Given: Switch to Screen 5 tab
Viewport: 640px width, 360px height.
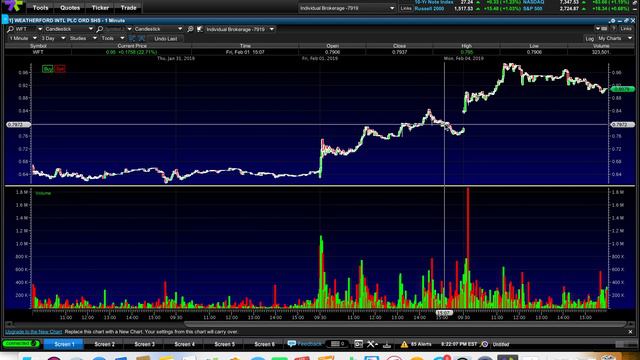Looking at the screenshot, I should 224,344.
